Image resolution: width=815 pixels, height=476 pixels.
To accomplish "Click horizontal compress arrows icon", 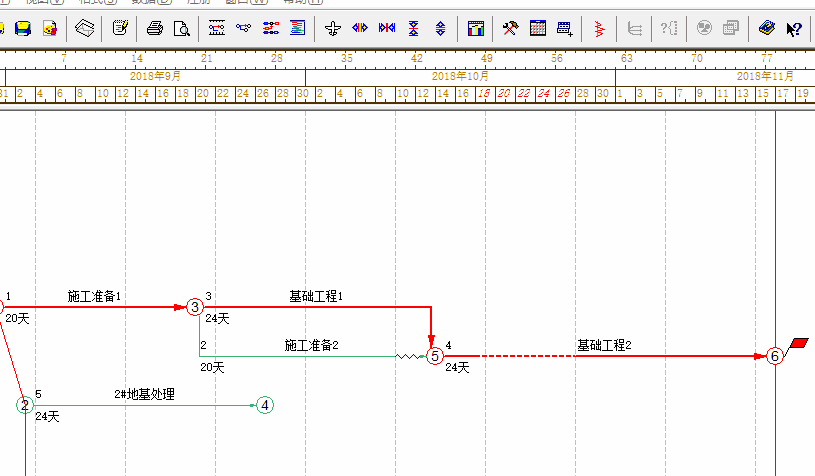I will (x=387, y=28).
